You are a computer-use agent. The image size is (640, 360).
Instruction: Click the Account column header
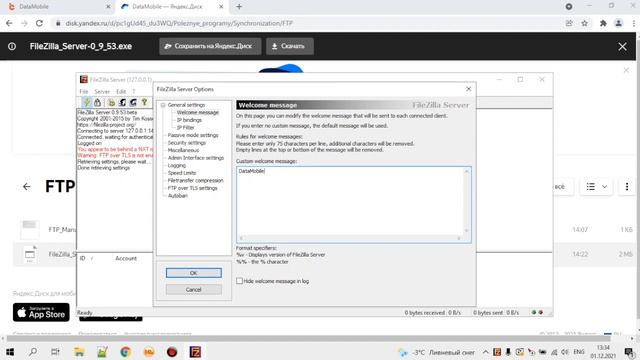pyautogui.click(x=126, y=258)
